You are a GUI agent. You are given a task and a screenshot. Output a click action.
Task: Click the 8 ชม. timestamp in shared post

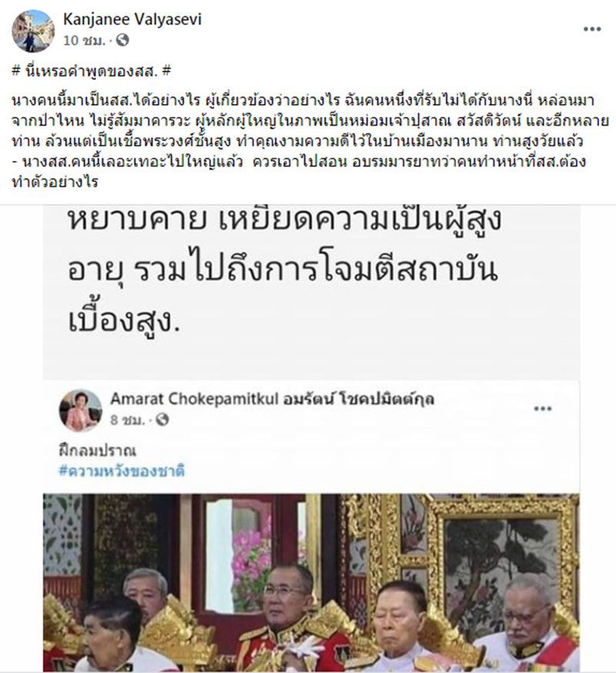tap(127, 420)
